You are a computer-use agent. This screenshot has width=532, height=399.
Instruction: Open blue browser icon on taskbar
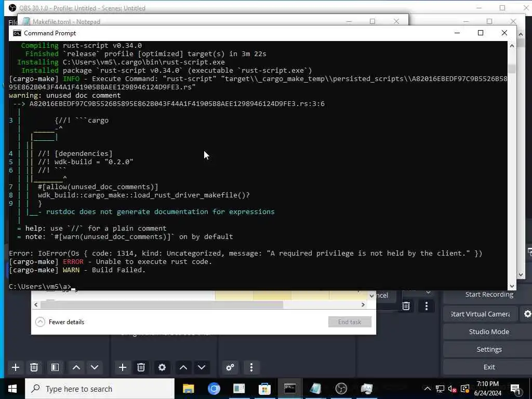[214, 389]
